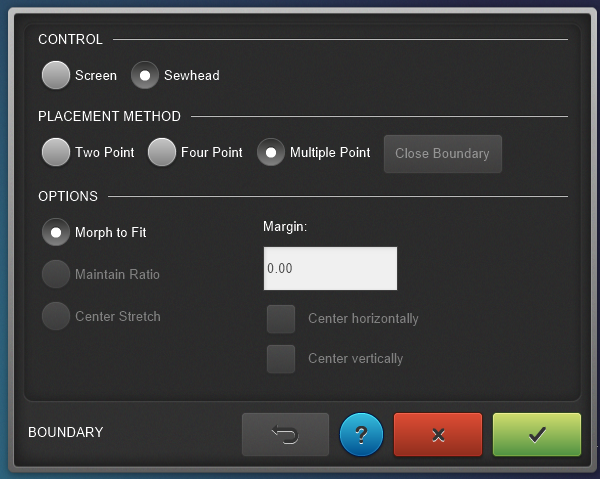The image size is (600, 479).
Task: Open help with the blue question mark
Action: pos(361,435)
